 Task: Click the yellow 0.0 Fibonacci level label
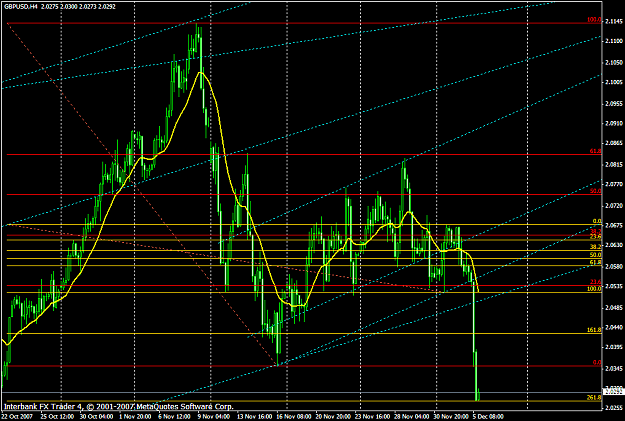[x=597, y=221]
